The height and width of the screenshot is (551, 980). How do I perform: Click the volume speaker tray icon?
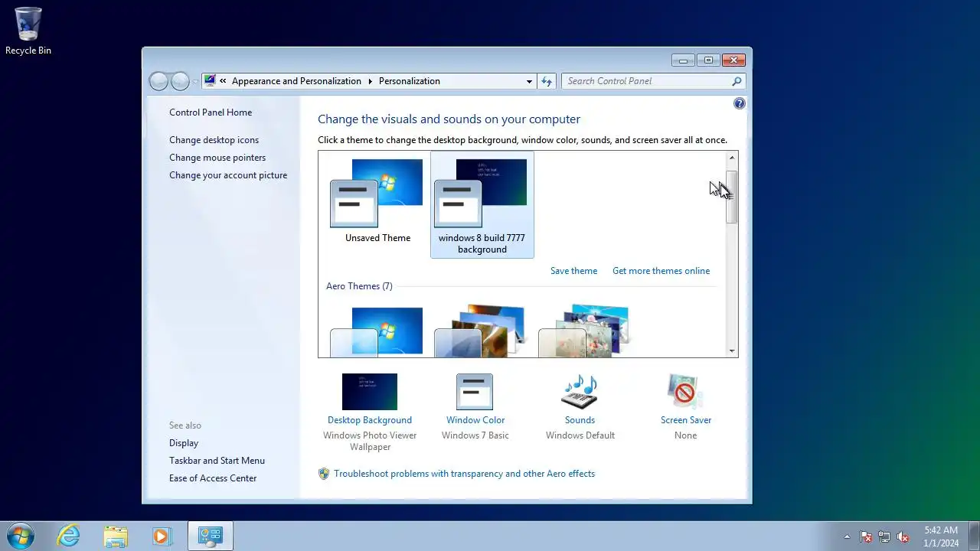click(903, 536)
